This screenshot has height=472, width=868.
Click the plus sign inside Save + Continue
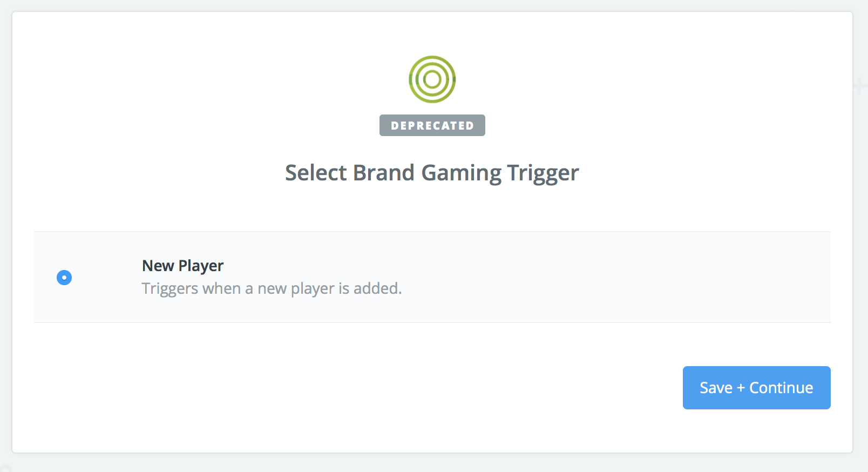[x=741, y=388]
